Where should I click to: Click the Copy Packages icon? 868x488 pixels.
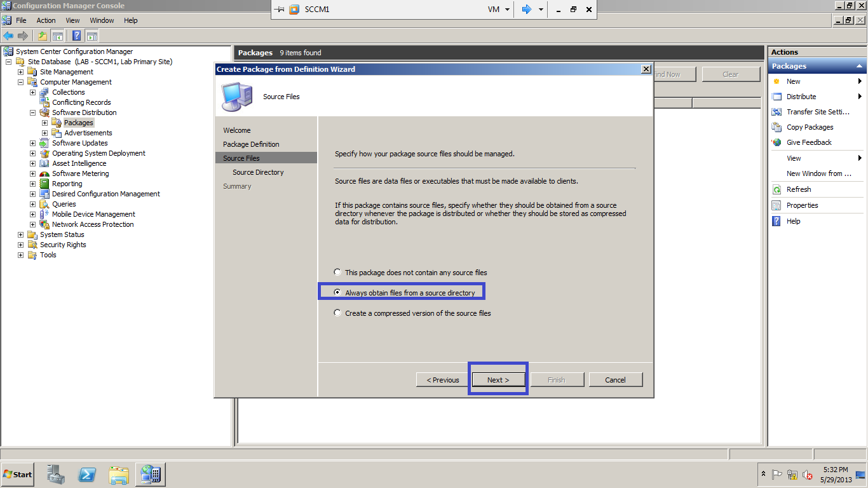(776, 127)
